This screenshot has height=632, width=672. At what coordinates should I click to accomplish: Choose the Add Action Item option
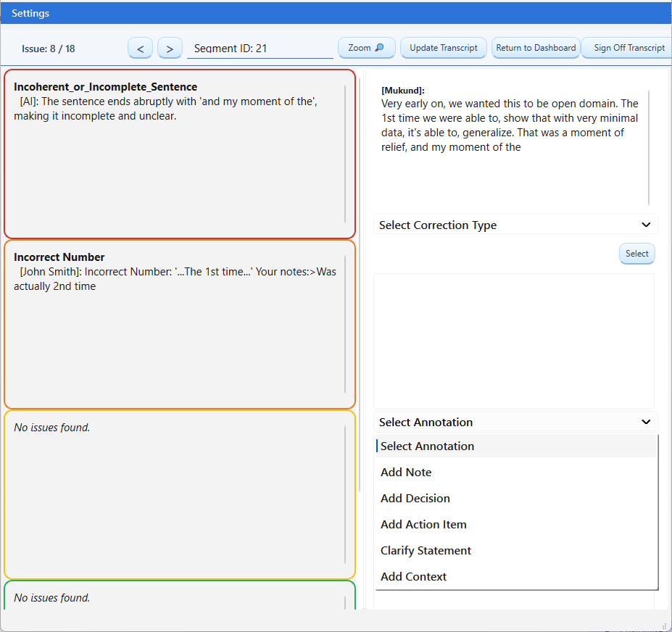[516, 525]
